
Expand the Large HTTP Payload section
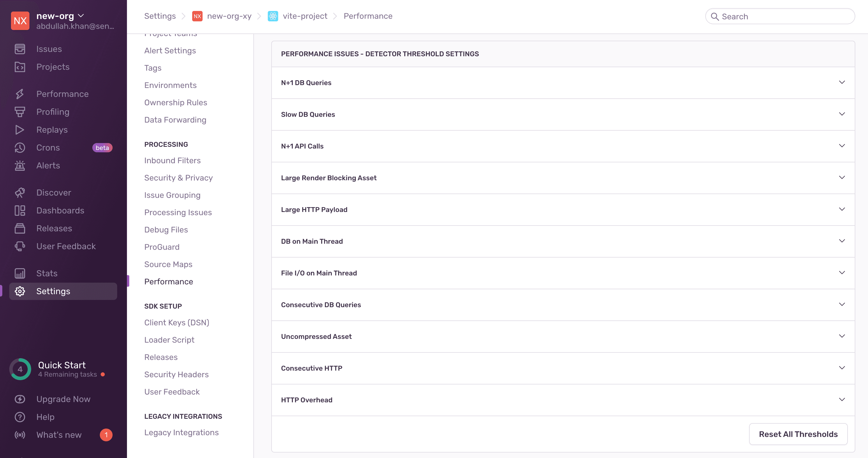tap(842, 209)
